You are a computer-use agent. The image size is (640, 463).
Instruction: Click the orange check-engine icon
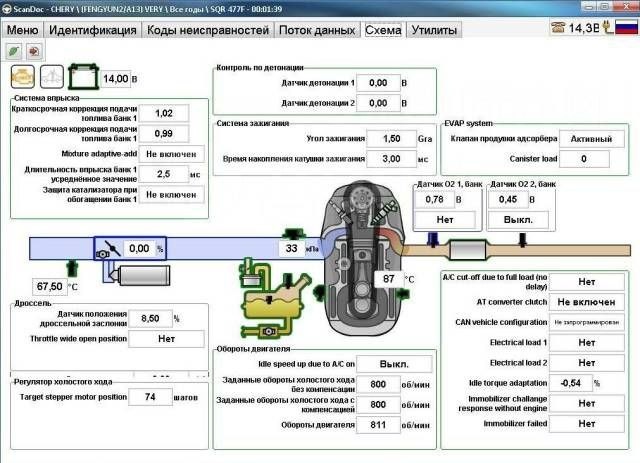22,76
